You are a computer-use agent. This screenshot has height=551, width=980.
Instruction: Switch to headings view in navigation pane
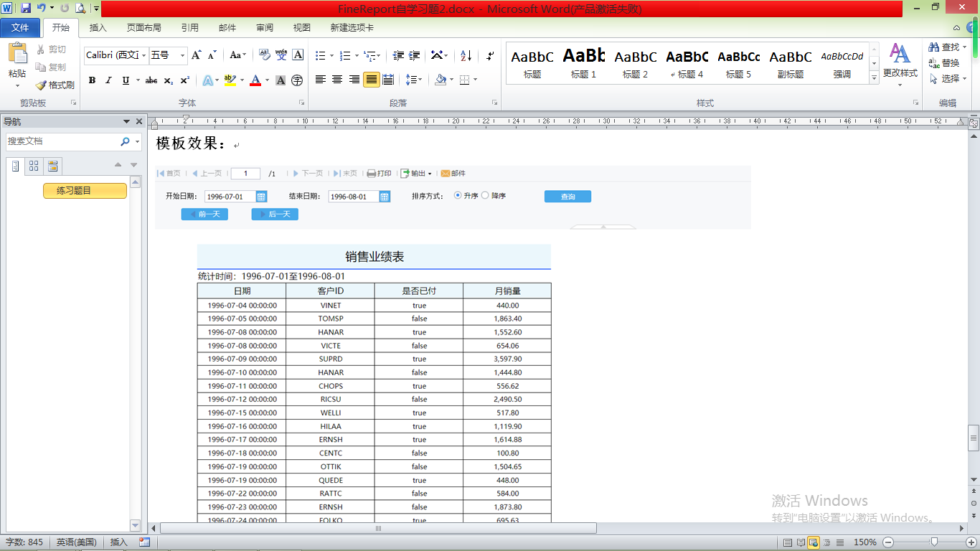pos(16,166)
